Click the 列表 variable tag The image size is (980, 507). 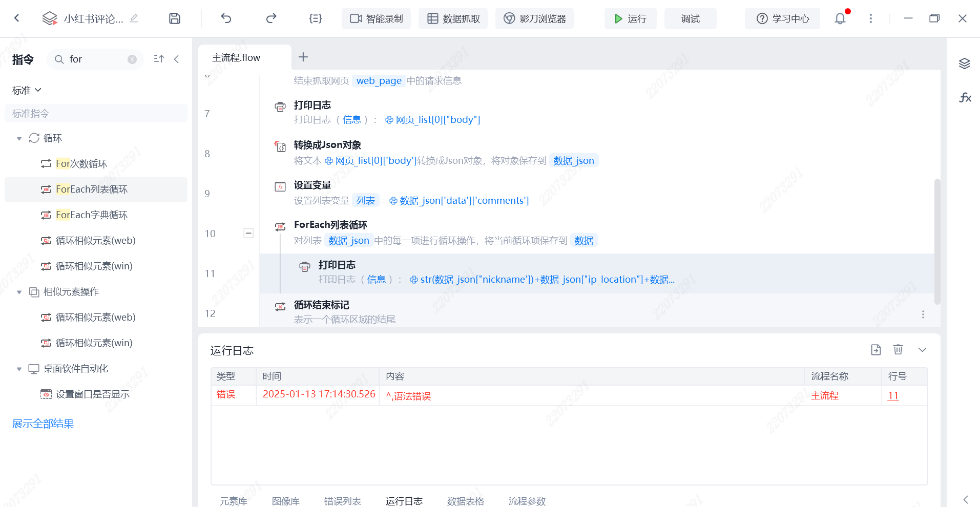pos(365,201)
